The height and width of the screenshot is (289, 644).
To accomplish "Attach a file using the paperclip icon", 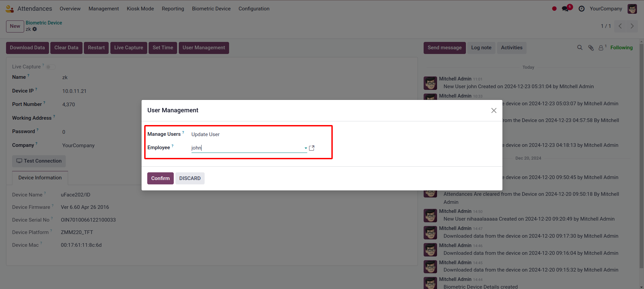I will pos(591,48).
